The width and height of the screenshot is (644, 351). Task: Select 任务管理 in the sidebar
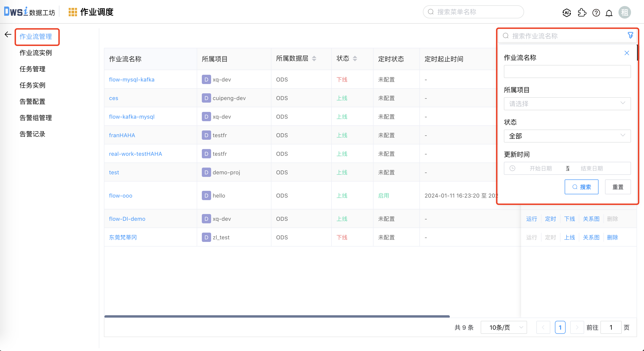click(32, 69)
